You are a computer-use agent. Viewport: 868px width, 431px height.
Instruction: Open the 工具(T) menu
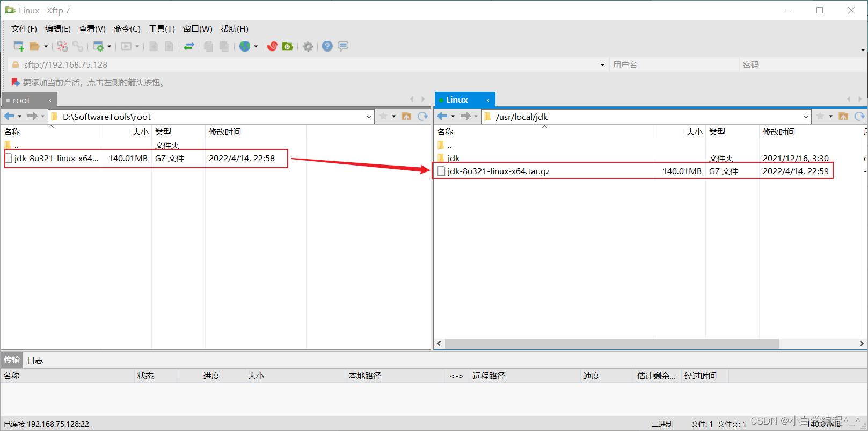pos(162,29)
